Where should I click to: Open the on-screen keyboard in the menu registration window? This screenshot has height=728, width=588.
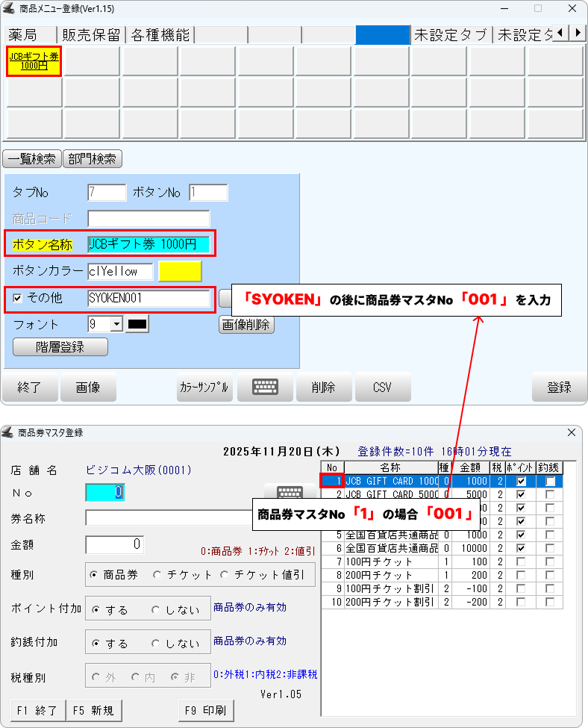(265, 387)
